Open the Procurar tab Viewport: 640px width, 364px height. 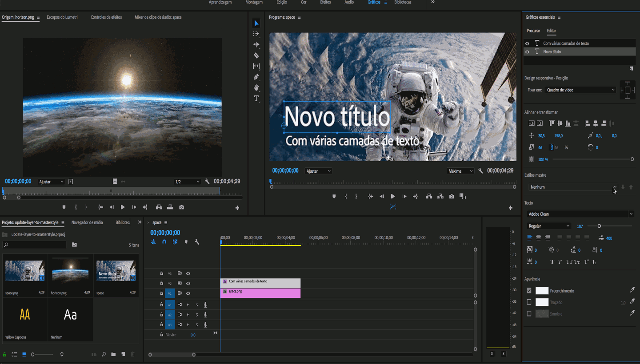pos(533,31)
